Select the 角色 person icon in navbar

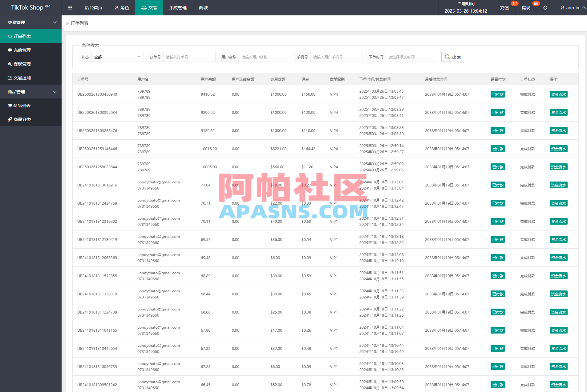click(x=116, y=7)
